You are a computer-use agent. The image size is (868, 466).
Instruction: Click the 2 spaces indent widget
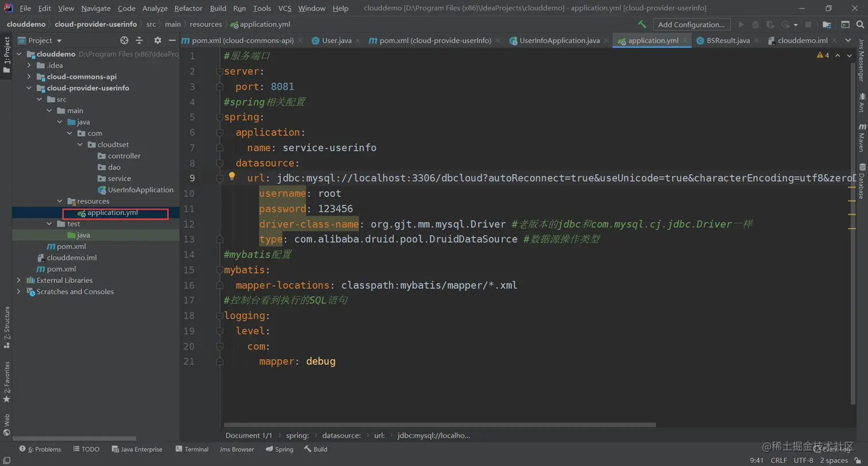pyautogui.click(x=834, y=460)
